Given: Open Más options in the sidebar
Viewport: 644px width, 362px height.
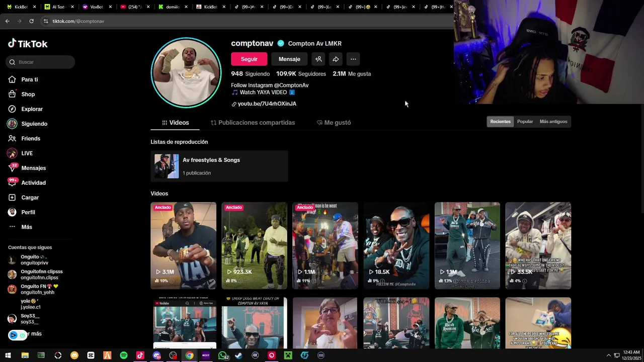Looking at the screenshot, I should [x=21, y=227].
